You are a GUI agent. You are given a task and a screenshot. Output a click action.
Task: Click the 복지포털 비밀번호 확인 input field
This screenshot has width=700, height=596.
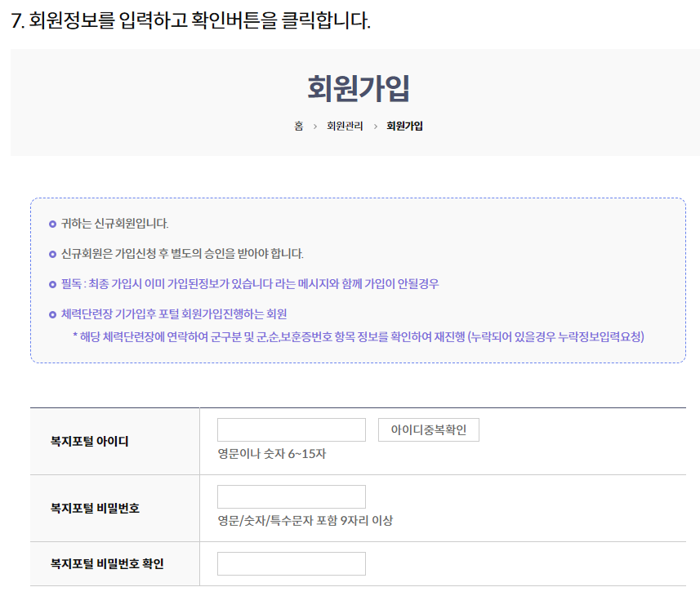pos(291,563)
